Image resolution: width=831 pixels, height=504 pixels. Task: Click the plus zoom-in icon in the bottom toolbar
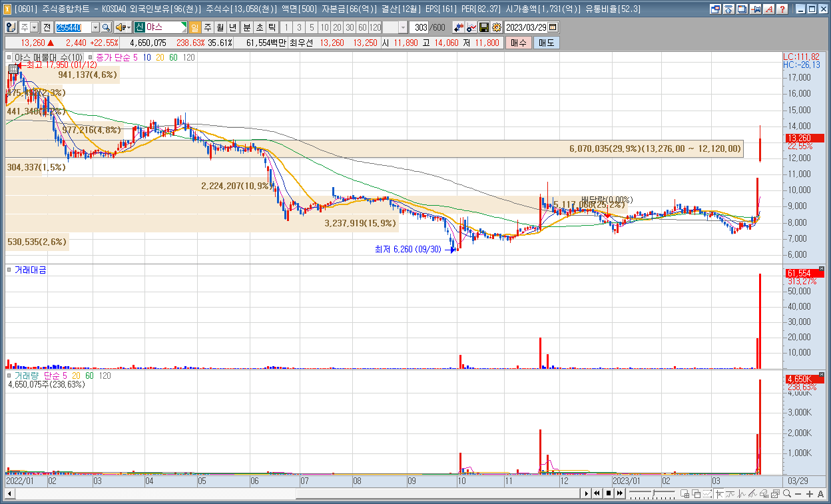click(x=809, y=493)
